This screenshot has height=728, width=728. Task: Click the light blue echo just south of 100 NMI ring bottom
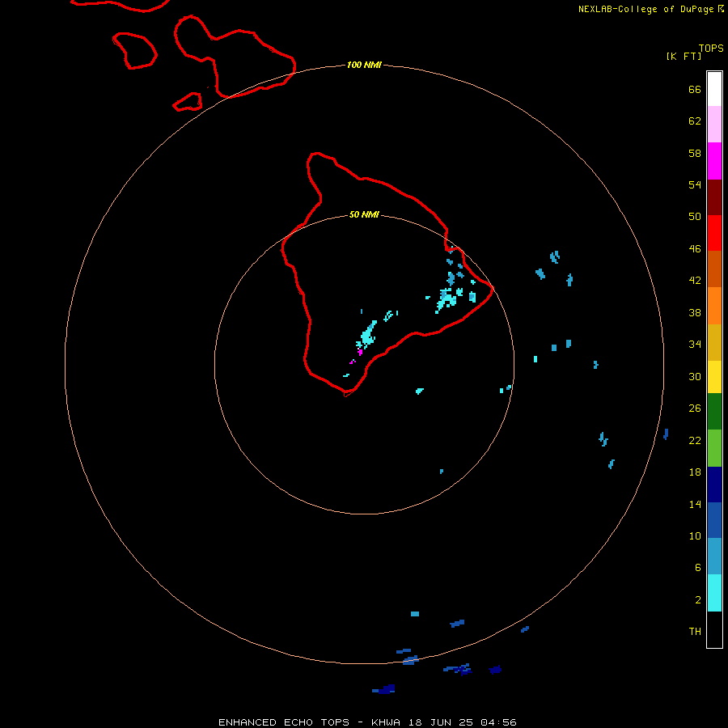[x=410, y=660]
